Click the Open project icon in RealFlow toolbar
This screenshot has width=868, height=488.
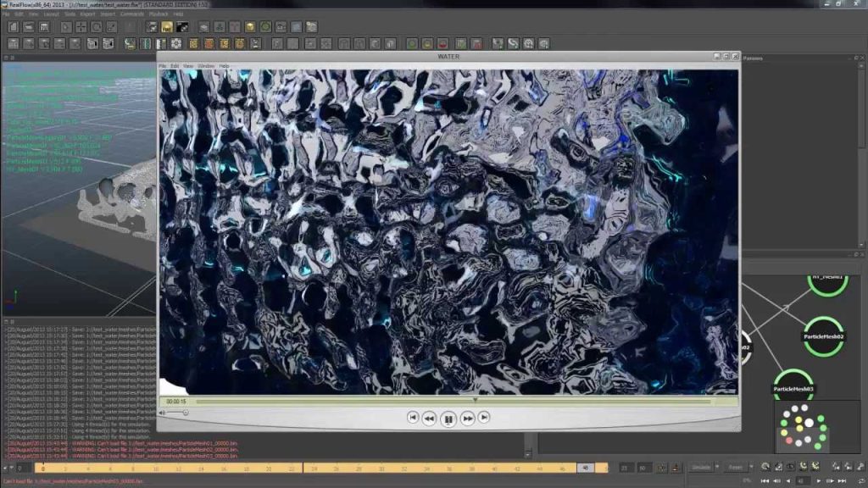click(29, 26)
